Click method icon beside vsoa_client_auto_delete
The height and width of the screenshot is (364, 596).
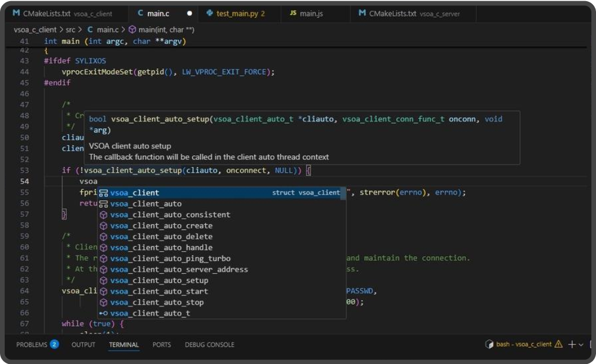point(103,237)
